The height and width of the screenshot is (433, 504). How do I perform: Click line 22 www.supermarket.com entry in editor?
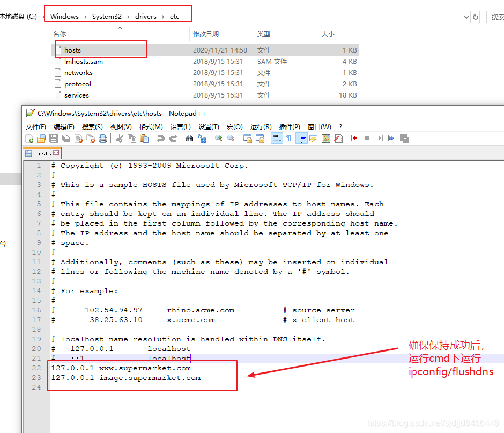(x=121, y=368)
